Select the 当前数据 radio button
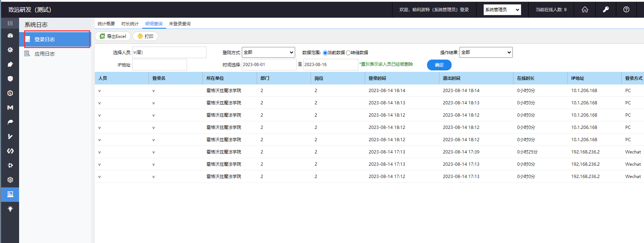 [325, 53]
